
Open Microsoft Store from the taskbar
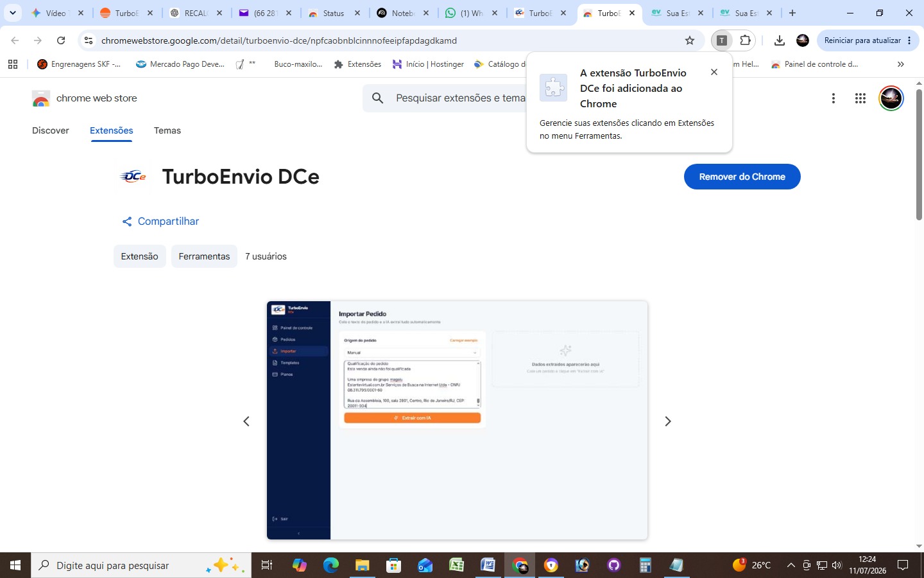pyautogui.click(x=393, y=565)
